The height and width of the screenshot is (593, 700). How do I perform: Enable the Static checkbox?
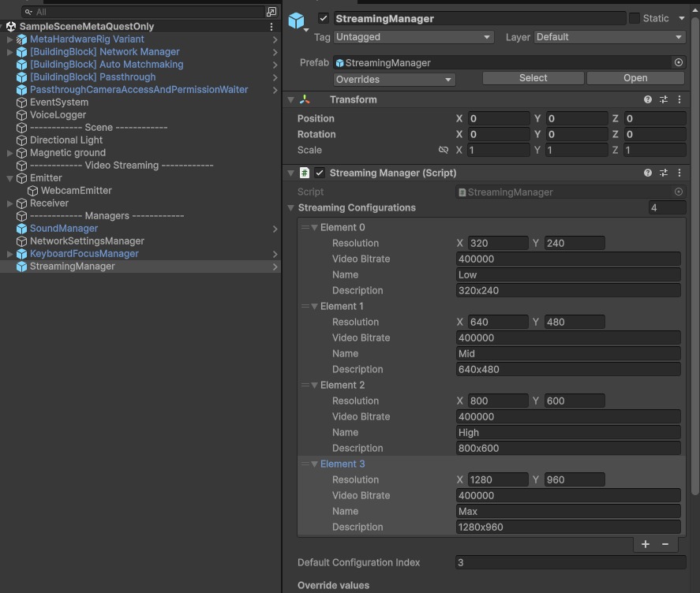[634, 18]
